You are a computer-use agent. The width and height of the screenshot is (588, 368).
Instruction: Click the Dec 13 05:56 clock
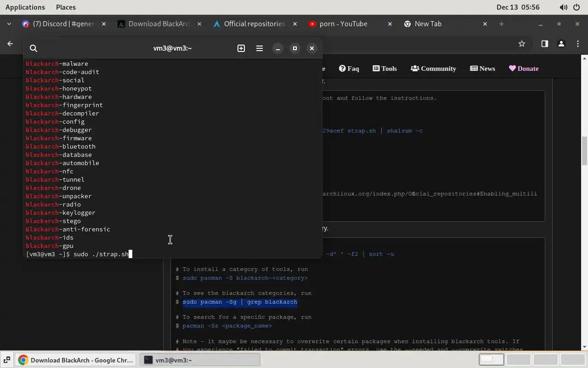click(x=518, y=7)
